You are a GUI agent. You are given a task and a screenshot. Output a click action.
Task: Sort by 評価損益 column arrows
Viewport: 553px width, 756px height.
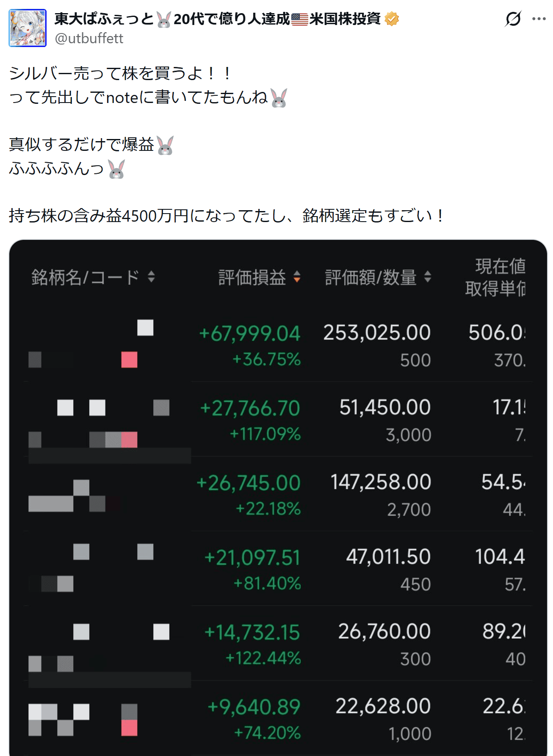(297, 277)
